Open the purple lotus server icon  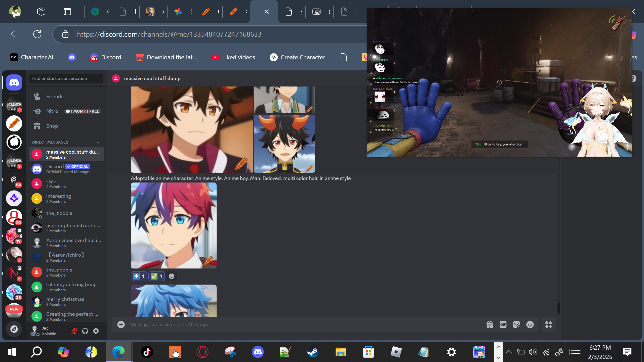[x=14, y=198]
